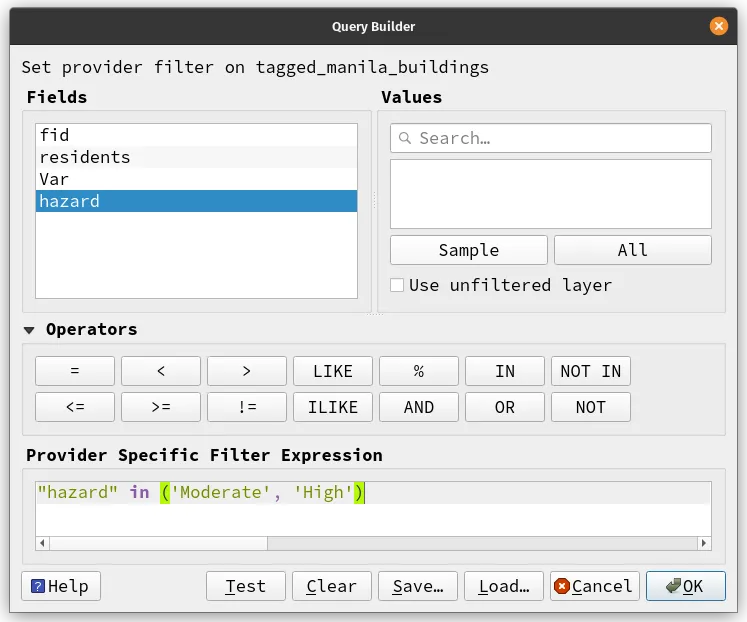Collapse the Operators section triangle
Viewport: 747px width, 622px height.
(30, 330)
